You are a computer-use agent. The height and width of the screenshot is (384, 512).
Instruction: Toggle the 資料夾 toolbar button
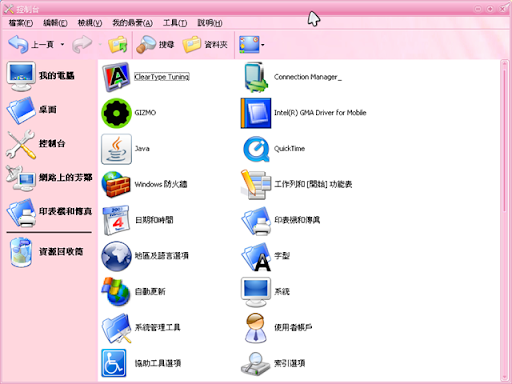coord(205,44)
